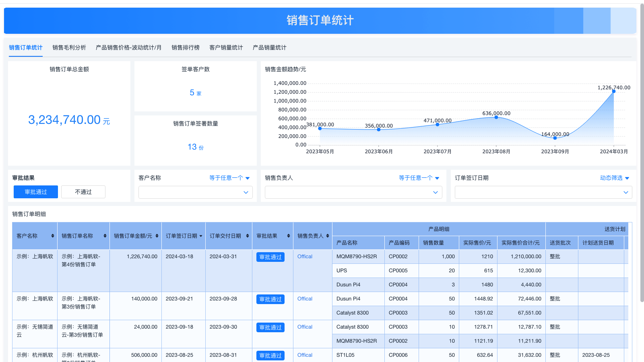Click 审批通过 tag in 24,000.00 order row
Image resolution: width=644 pixels, height=362 pixels.
click(270, 327)
